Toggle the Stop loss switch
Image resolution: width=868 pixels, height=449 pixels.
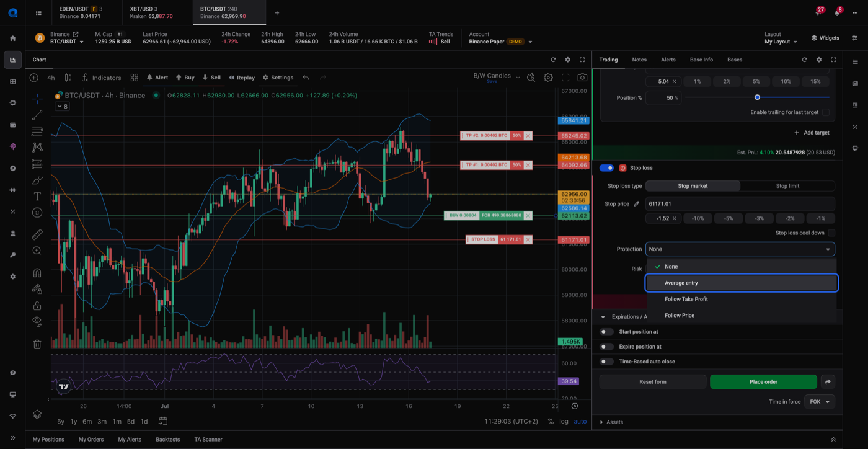tap(607, 168)
